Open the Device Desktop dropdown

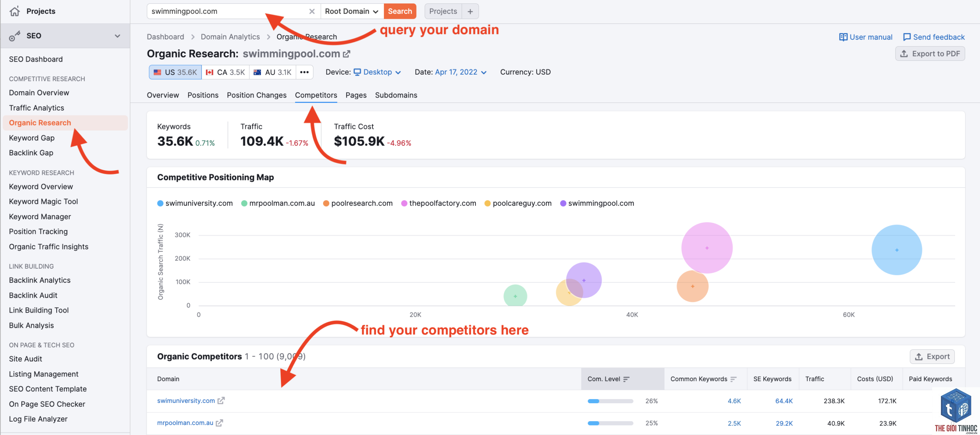[377, 72]
